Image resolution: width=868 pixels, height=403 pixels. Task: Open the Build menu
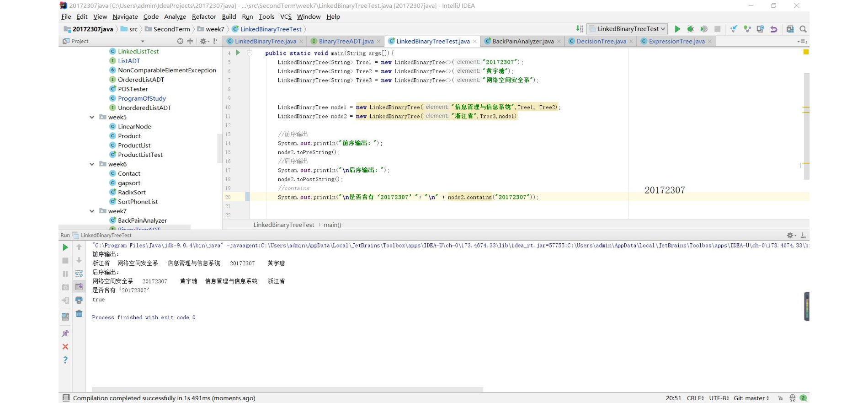tap(229, 16)
